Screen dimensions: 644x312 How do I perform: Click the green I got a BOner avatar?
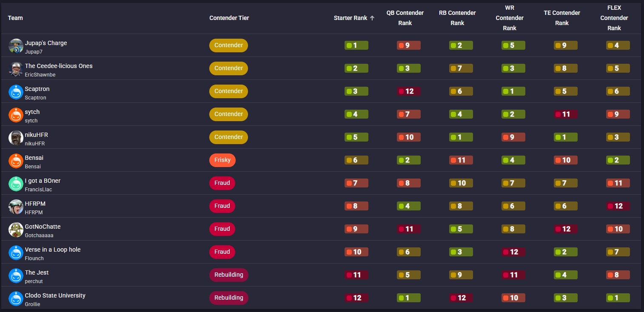pos(16,184)
